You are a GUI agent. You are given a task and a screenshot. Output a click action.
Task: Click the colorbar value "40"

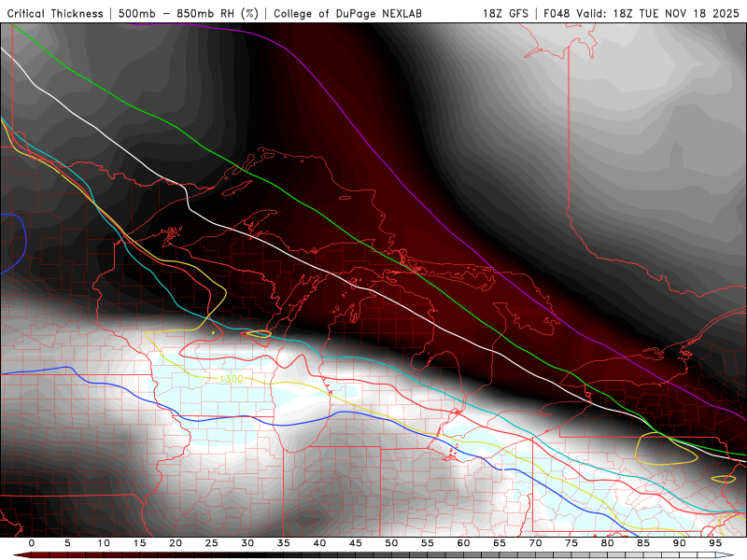(319, 543)
